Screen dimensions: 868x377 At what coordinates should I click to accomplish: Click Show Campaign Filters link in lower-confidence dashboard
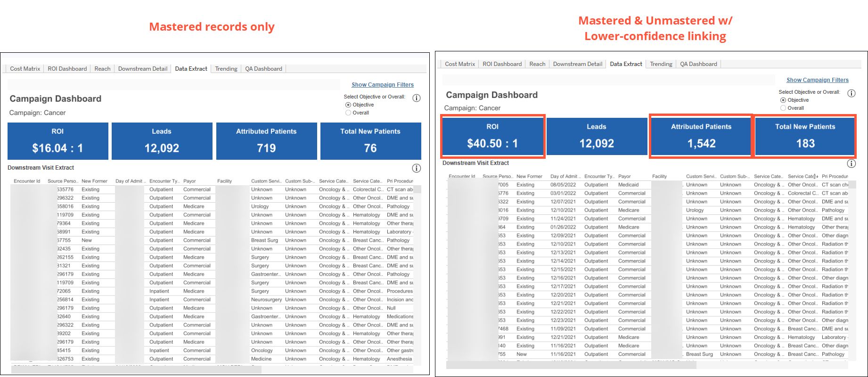click(x=818, y=80)
